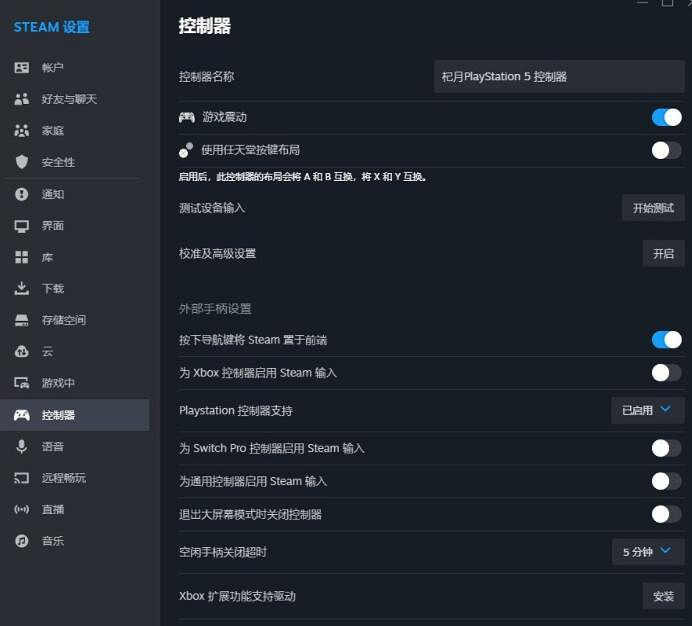Open the Playstation 控制器支持 dropdown
The image size is (692, 626).
pyautogui.click(x=647, y=411)
